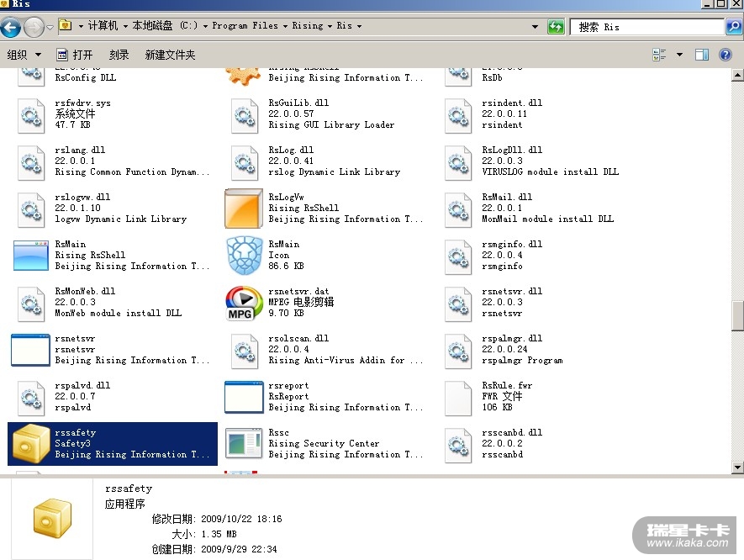744x560 pixels.
Task: Select RsLog.dll file icon
Action: click(x=245, y=162)
